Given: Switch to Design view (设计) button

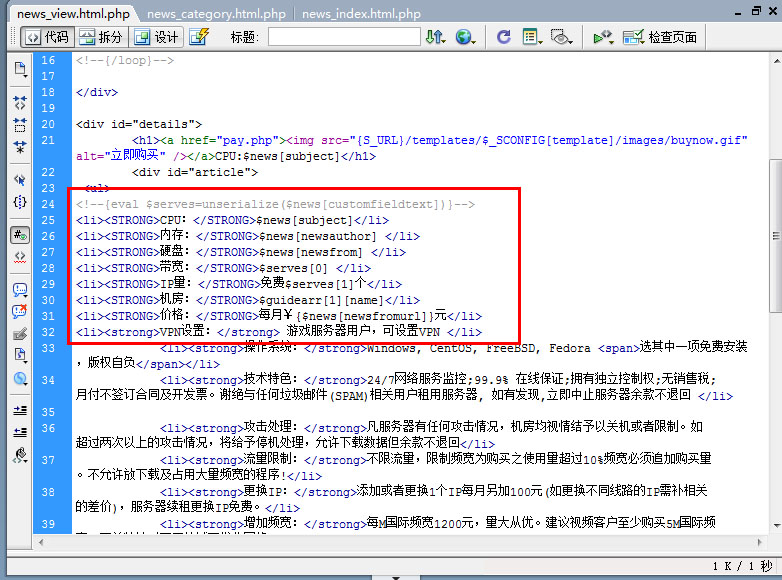Looking at the screenshot, I should pos(156,37).
